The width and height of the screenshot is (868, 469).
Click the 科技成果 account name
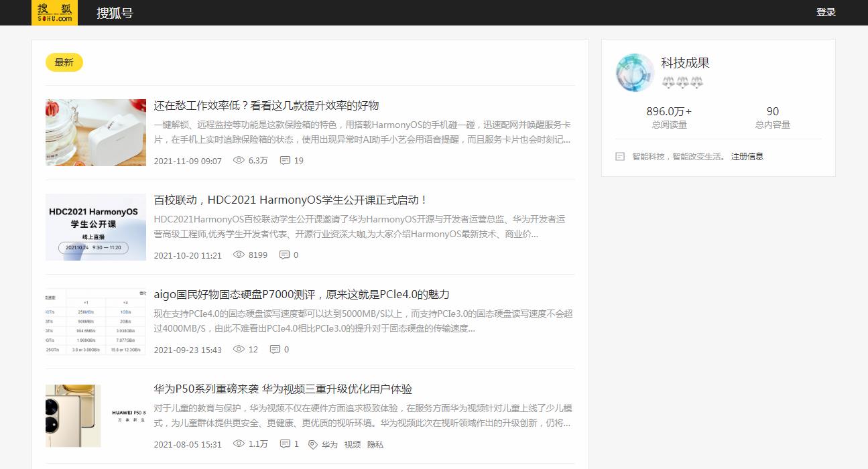coord(685,63)
